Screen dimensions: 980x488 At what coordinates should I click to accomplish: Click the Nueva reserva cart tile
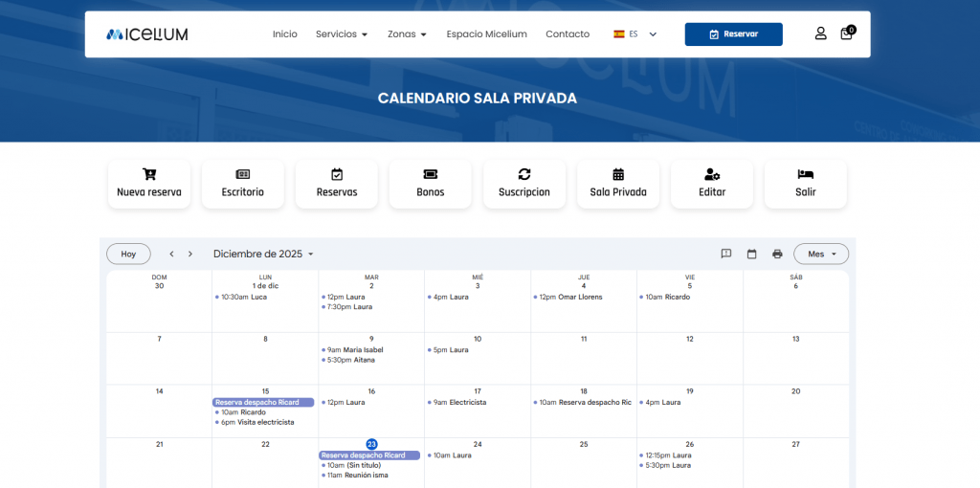tap(149, 183)
